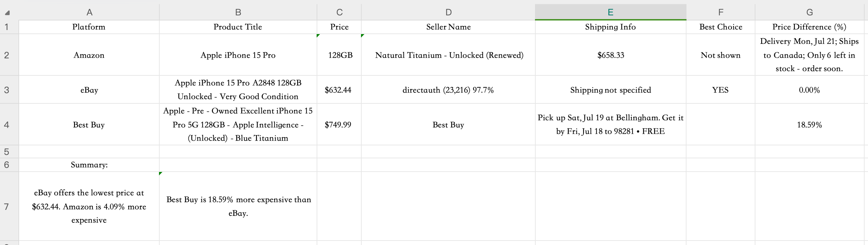Select the Best Buy $749.99 price cell
The width and height of the screenshot is (868, 245).
[x=339, y=125]
